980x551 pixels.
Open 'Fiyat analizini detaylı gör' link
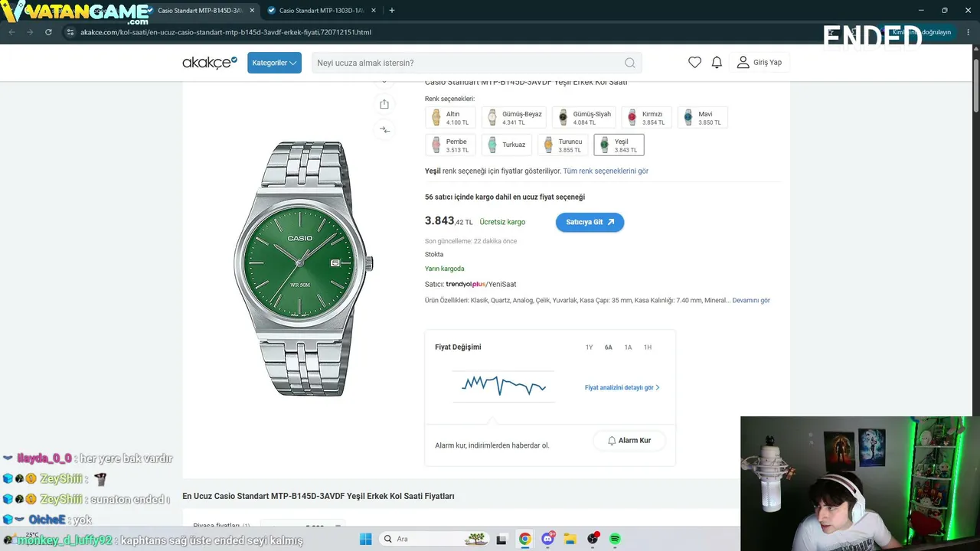pyautogui.click(x=622, y=388)
